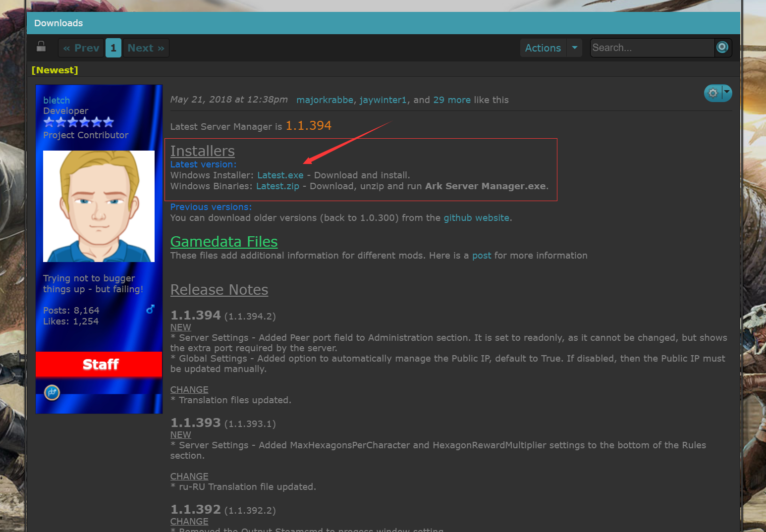This screenshot has width=766, height=532.
Task: Click the Staff banner
Action: pyautogui.click(x=99, y=364)
